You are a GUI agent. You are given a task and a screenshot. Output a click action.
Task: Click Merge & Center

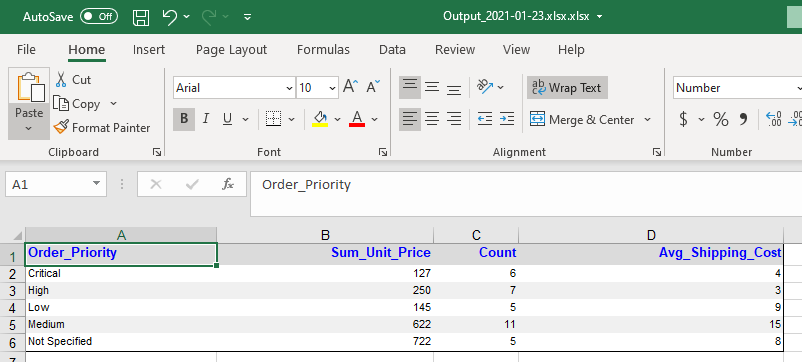[x=582, y=120]
